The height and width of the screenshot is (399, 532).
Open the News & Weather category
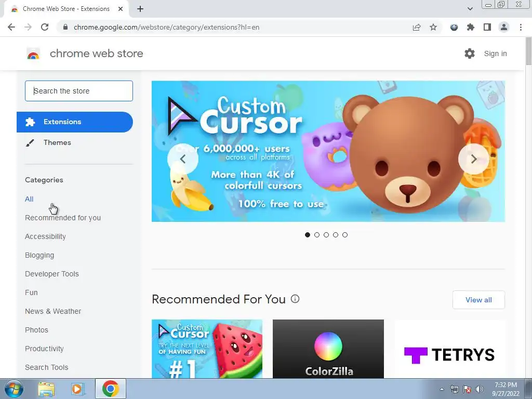click(53, 311)
